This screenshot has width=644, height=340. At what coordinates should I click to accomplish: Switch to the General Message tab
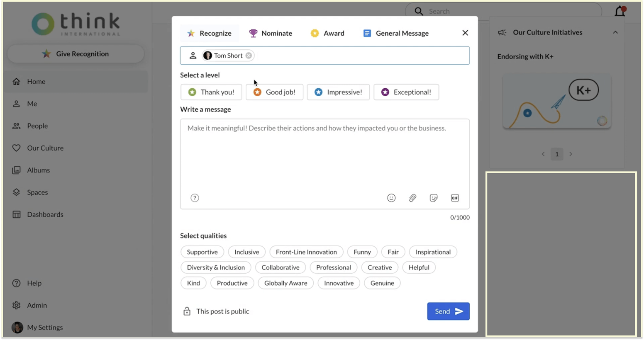[396, 33]
